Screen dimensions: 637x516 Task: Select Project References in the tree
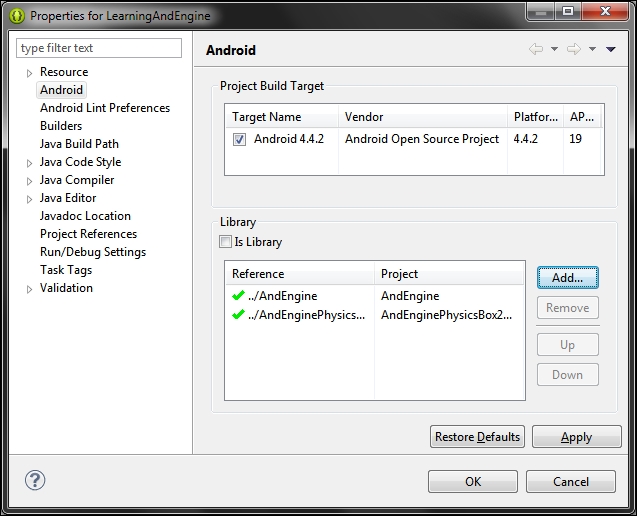click(x=89, y=234)
